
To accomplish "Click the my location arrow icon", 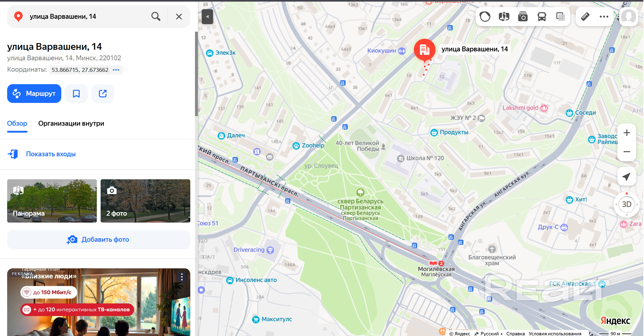I will pyautogui.click(x=627, y=177).
